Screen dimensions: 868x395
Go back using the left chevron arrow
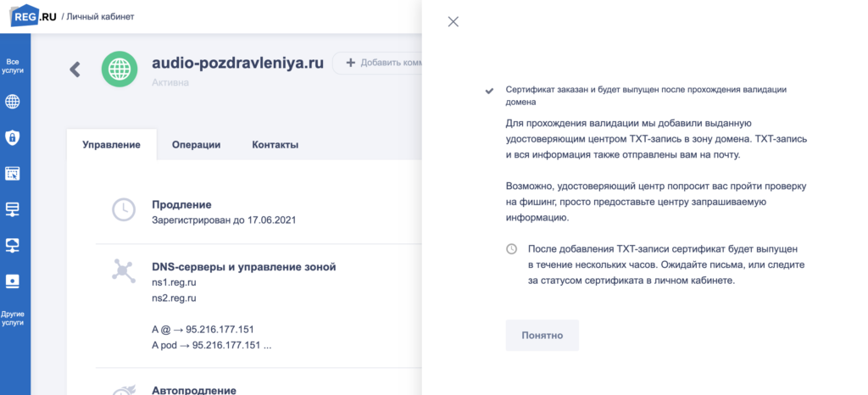coord(75,70)
